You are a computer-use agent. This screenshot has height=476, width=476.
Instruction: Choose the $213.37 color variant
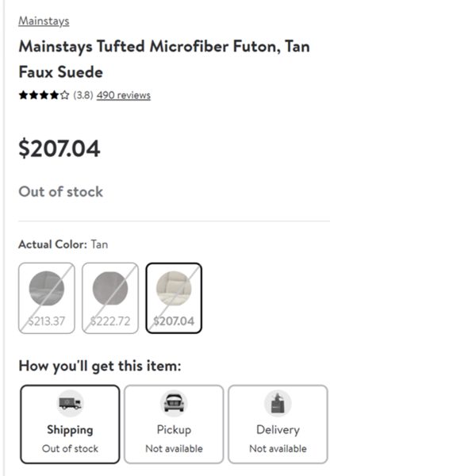[47, 298]
